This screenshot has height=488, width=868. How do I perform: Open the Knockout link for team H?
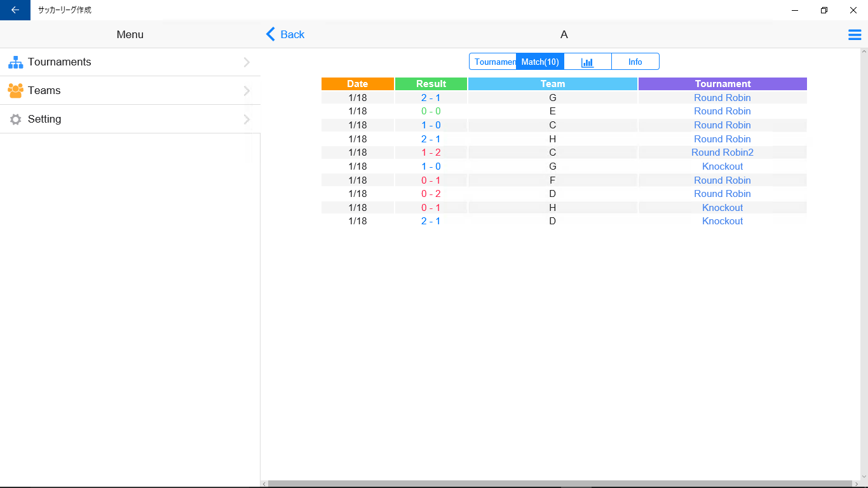[x=722, y=208]
